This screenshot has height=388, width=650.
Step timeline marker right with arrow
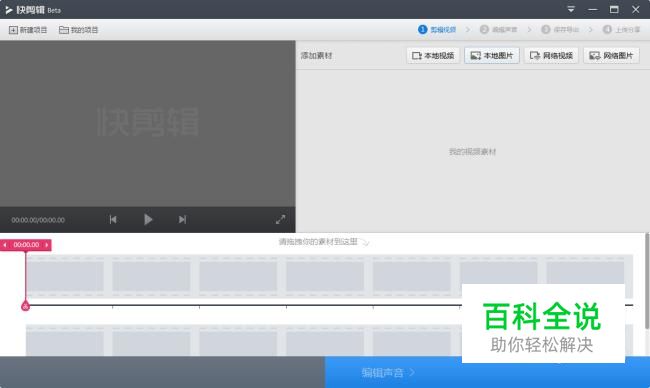(46, 245)
